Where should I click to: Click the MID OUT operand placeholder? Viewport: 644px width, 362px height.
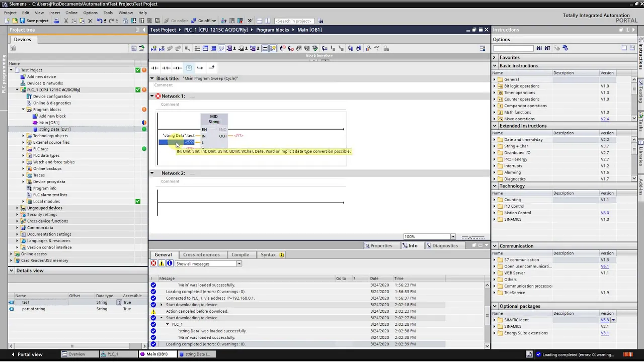click(238, 136)
